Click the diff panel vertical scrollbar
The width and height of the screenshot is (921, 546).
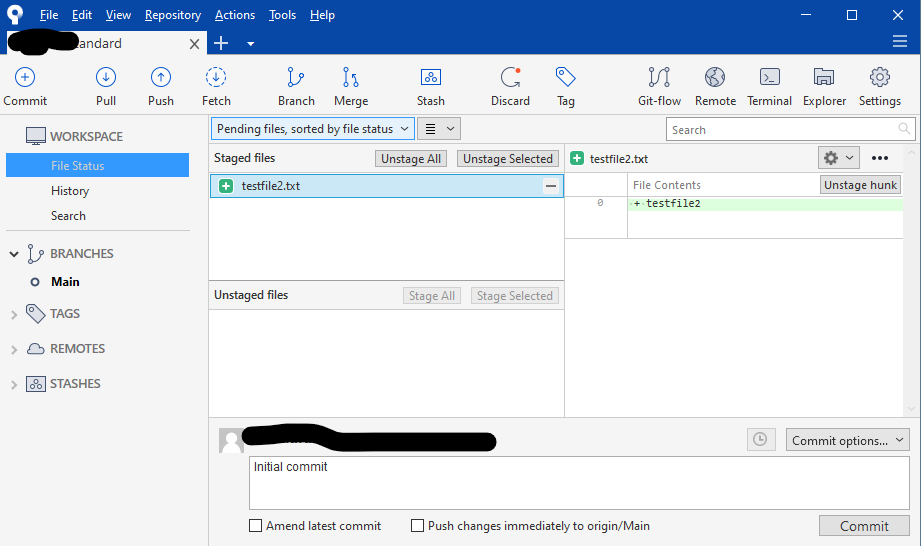click(910, 280)
